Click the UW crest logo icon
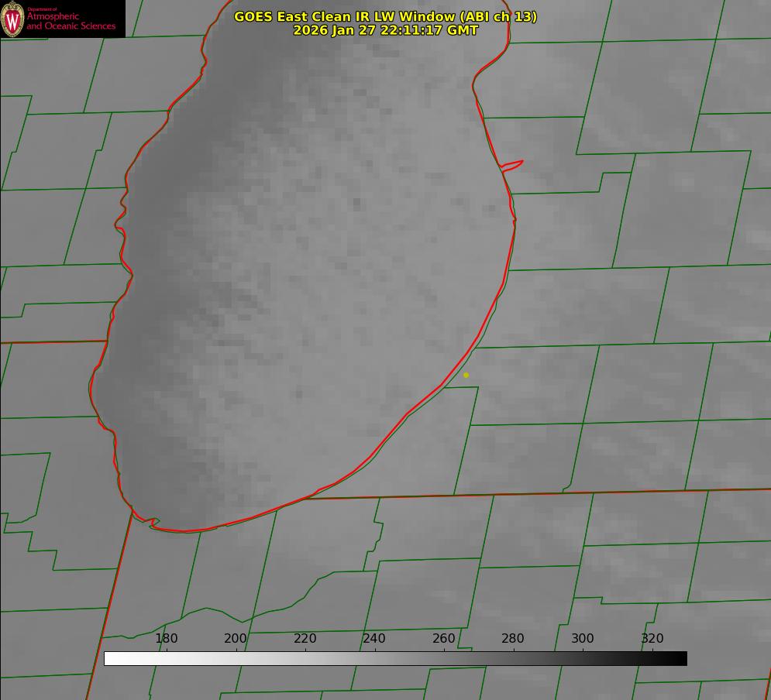Screen dimensions: 771x700 tap(12, 19)
